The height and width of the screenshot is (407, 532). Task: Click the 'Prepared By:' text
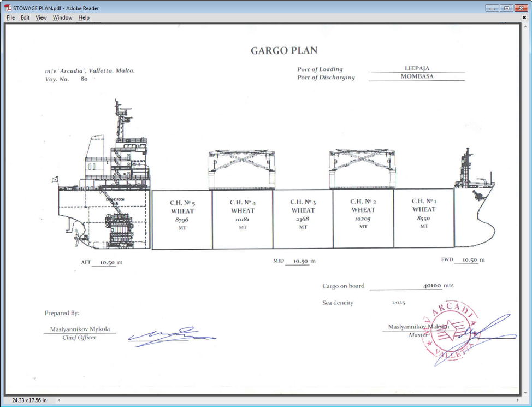click(x=62, y=313)
